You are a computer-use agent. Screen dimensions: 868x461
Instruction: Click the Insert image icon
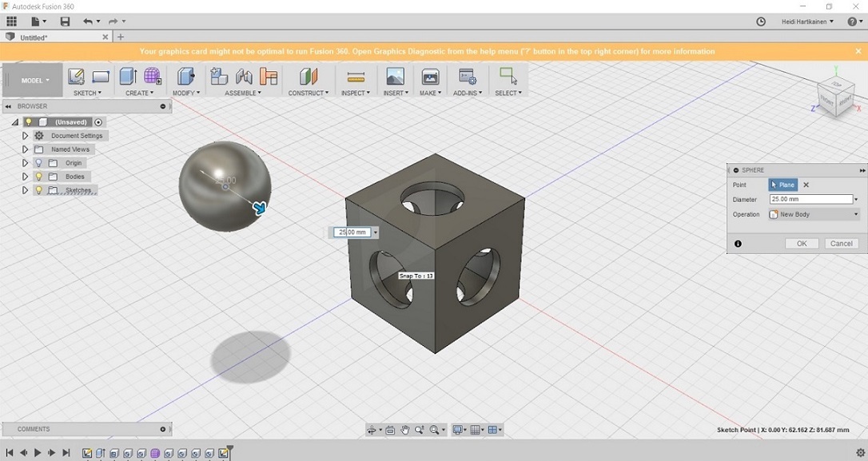[396, 77]
